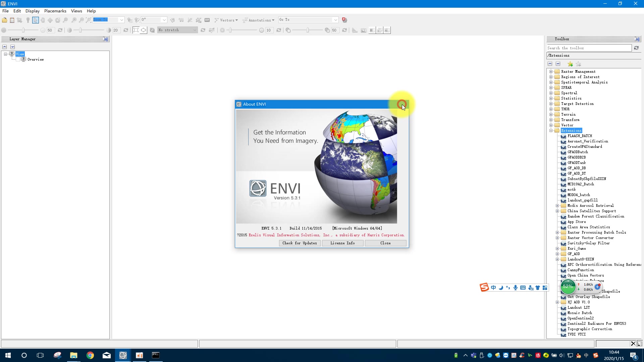644x362 pixels.
Task: Click the Check for Updates button
Action: pos(300,243)
